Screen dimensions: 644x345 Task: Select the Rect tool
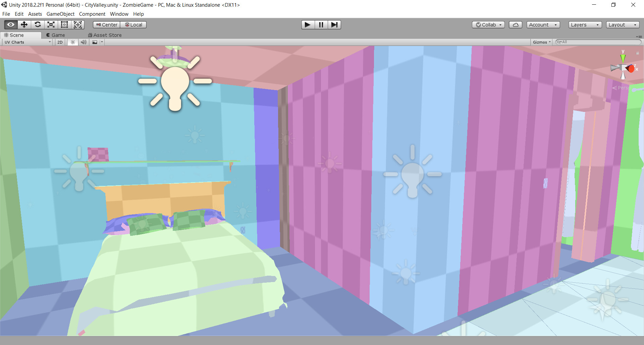(x=64, y=24)
